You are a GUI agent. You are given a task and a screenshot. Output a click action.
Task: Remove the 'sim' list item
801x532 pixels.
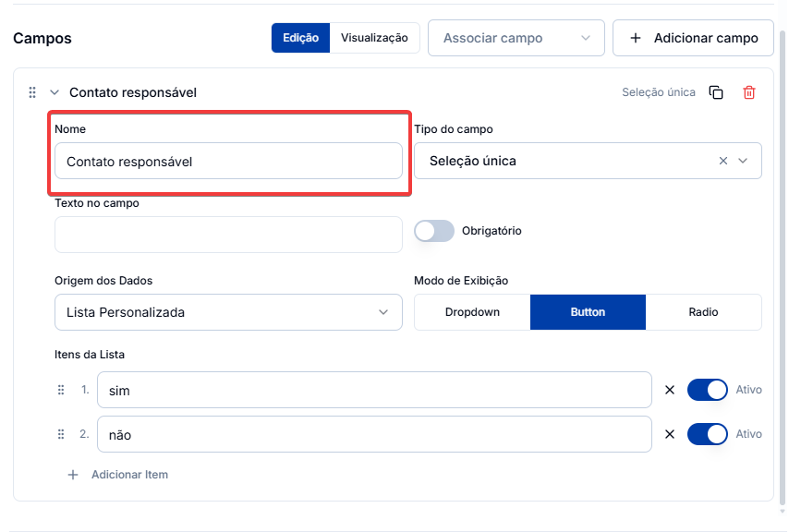point(670,390)
